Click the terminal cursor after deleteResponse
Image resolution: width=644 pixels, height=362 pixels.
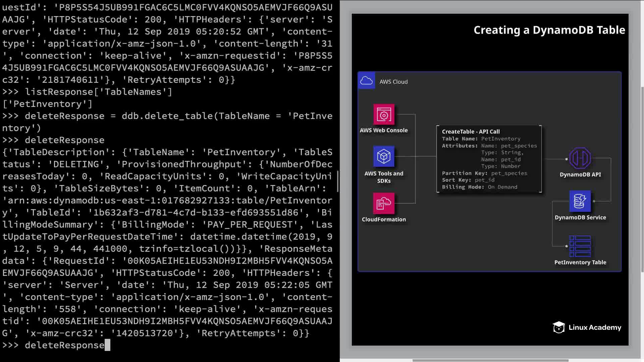(x=107, y=345)
